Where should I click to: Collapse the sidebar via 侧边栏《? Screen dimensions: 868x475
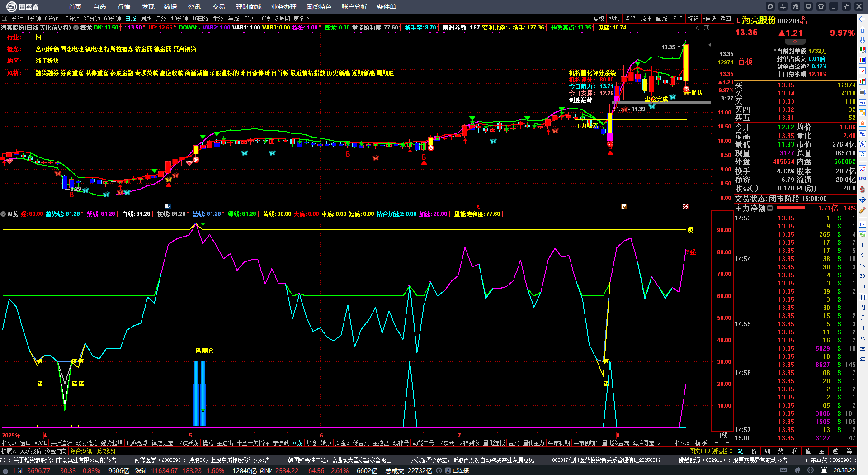[722, 451]
